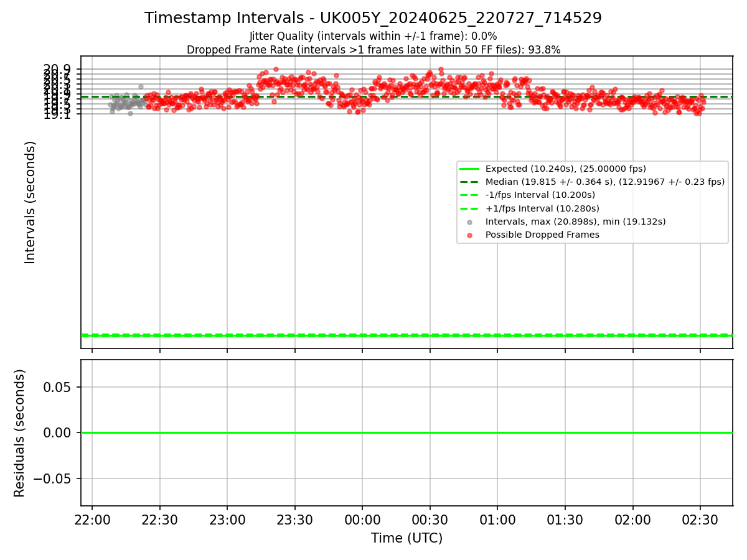
Task: Click the '02:00' x-axis tick label
Action: click(633, 520)
